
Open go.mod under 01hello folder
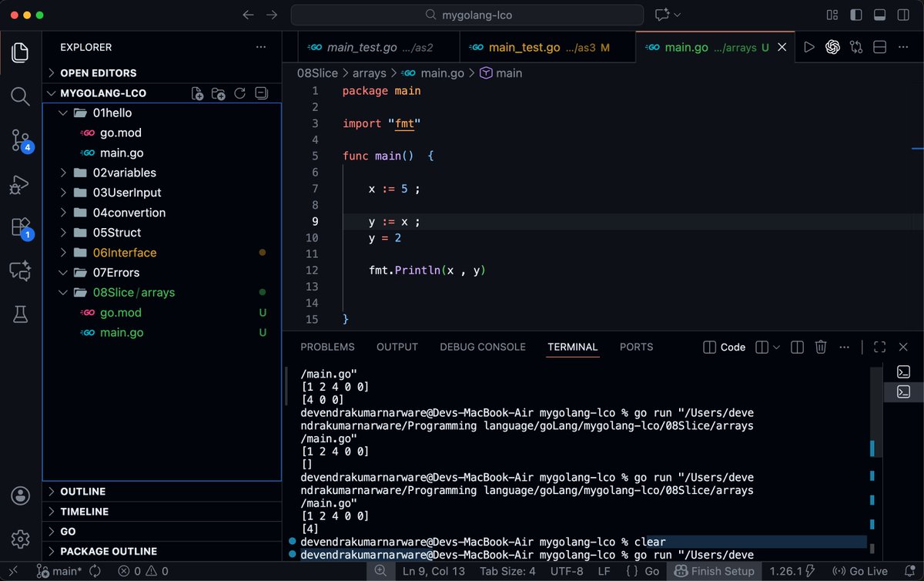tap(121, 133)
